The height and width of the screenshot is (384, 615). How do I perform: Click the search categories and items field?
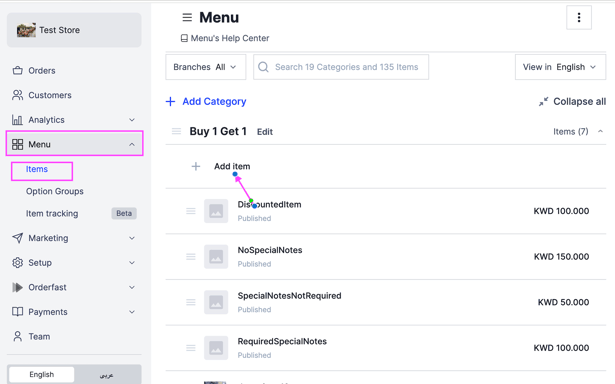pos(341,67)
